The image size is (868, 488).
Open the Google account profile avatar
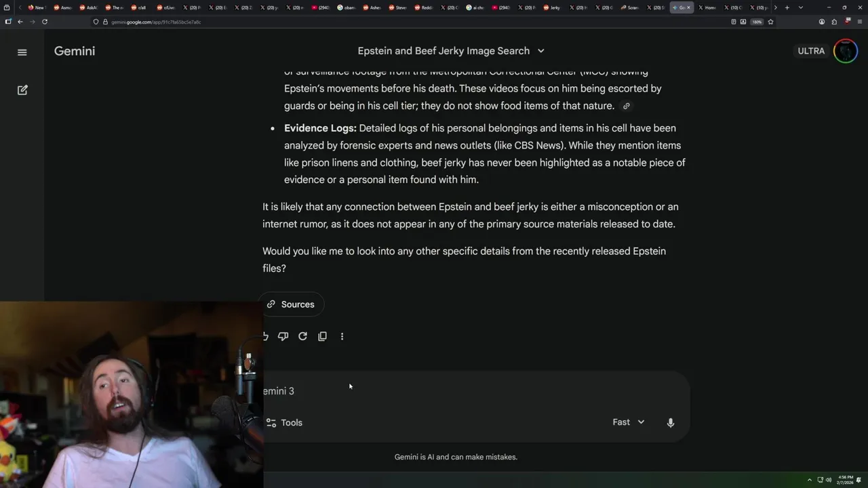[x=846, y=51]
